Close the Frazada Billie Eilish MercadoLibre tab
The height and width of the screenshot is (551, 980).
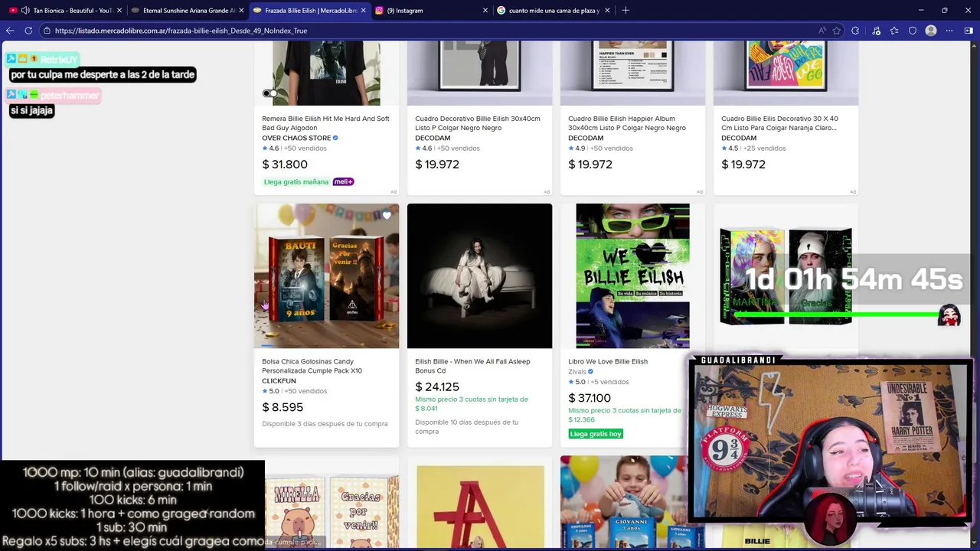click(363, 11)
